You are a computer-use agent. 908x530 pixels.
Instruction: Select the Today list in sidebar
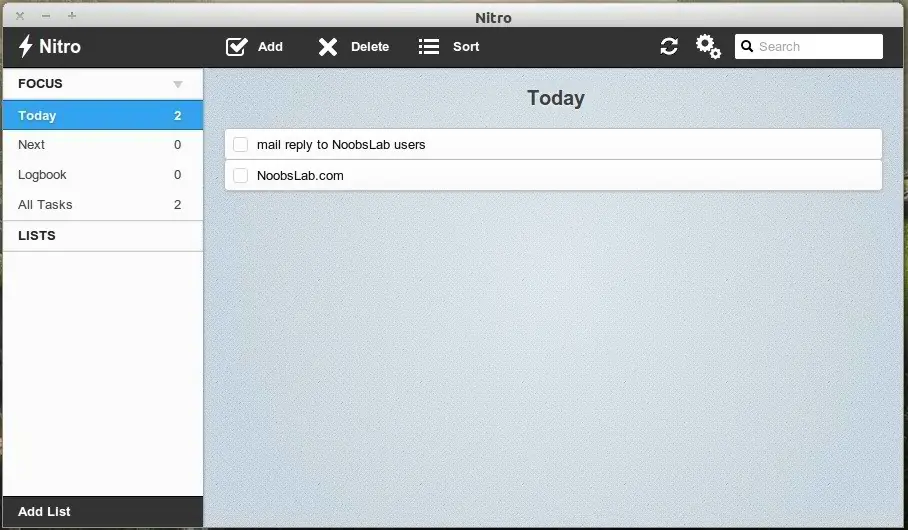103,115
